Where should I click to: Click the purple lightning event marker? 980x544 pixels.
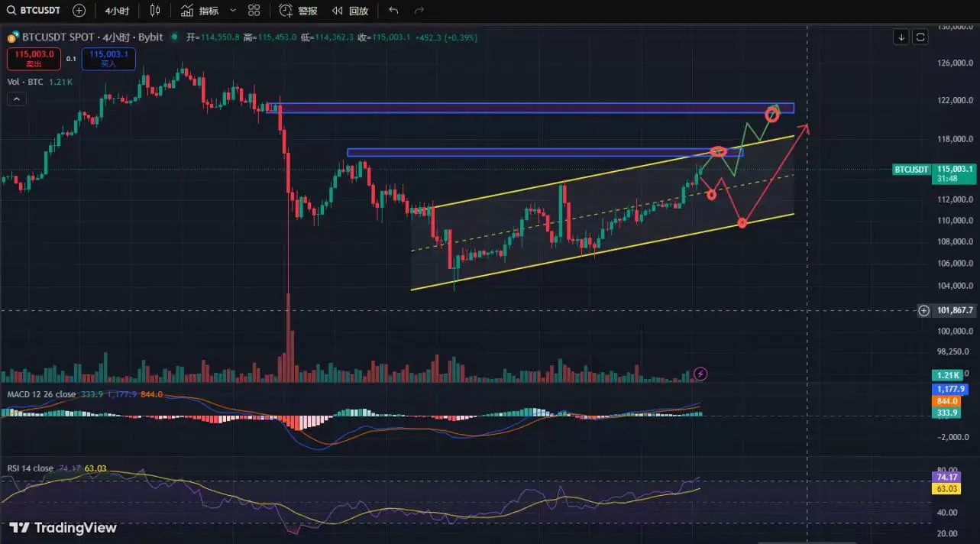tap(700, 374)
